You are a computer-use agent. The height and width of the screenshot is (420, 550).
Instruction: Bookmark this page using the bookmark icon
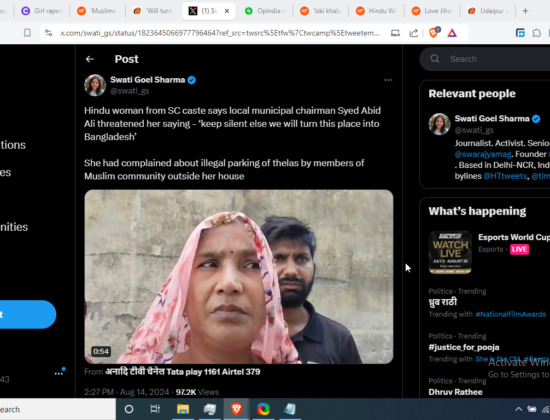coord(27,33)
